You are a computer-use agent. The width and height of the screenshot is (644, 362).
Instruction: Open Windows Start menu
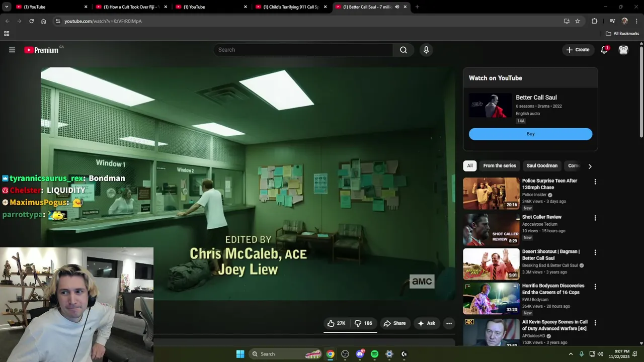[x=240, y=354]
